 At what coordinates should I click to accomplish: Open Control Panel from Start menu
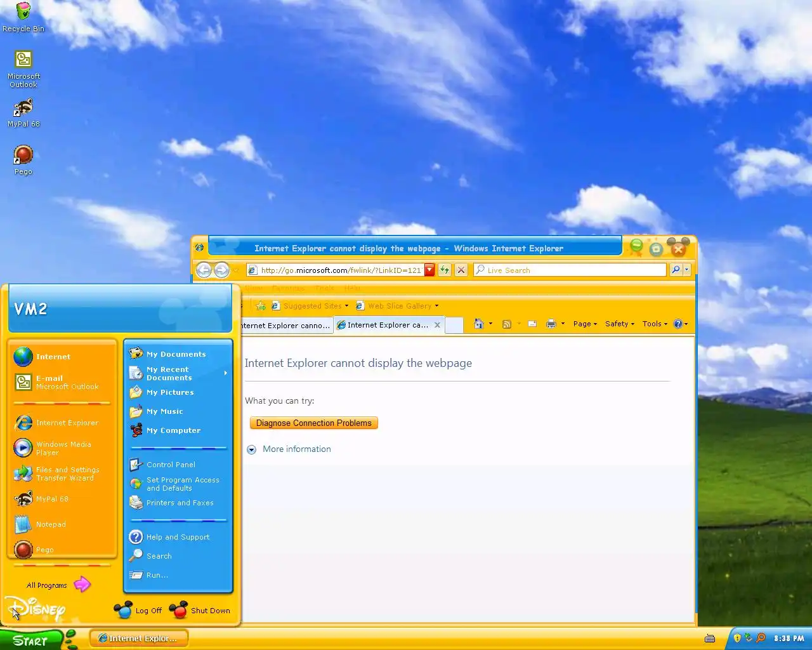[178, 465]
